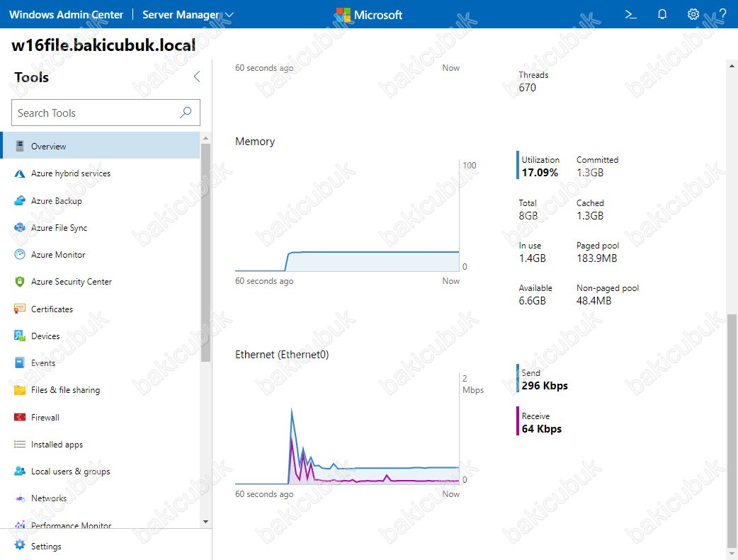Open Local users & groups
Image resolution: width=738 pixels, height=560 pixels.
101,471
